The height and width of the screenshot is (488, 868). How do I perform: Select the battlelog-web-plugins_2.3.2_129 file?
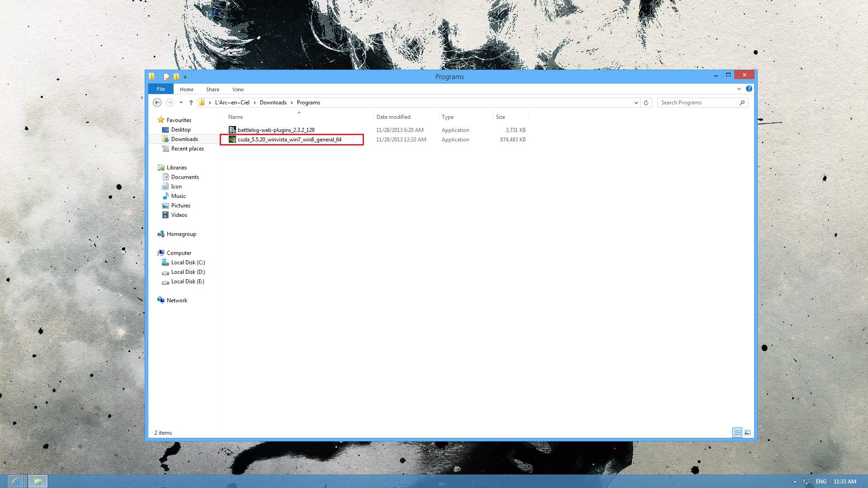tap(276, 130)
